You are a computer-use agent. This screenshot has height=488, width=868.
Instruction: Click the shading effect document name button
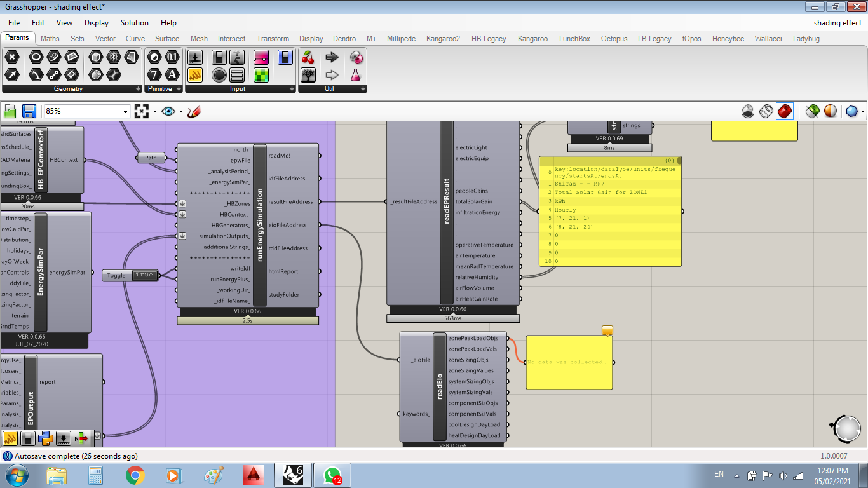pyautogui.click(x=837, y=23)
